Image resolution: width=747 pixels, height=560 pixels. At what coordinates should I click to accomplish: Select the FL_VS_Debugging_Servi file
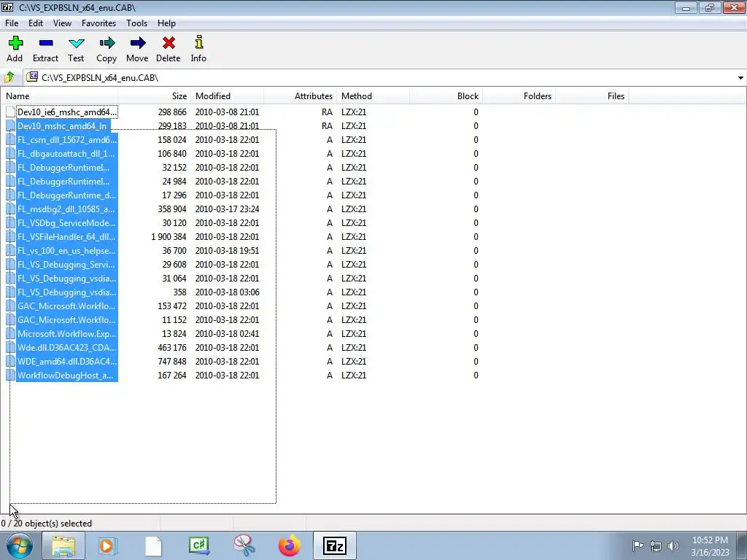pyautogui.click(x=66, y=264)
